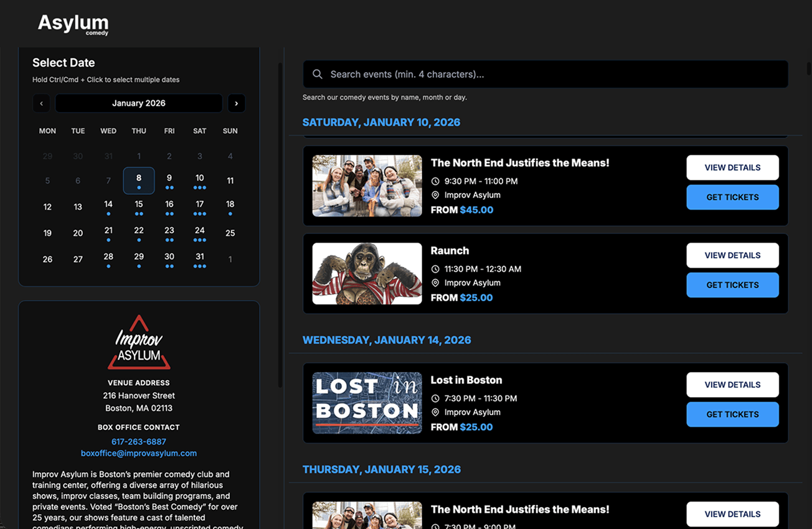View details for January 15 North End show
The image size is (812, 529).
(732, 514)
